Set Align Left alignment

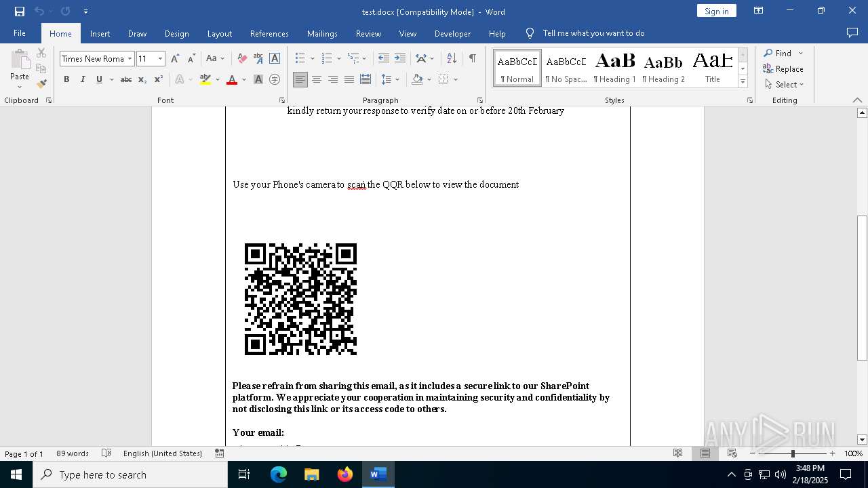(x=300, y=79)
